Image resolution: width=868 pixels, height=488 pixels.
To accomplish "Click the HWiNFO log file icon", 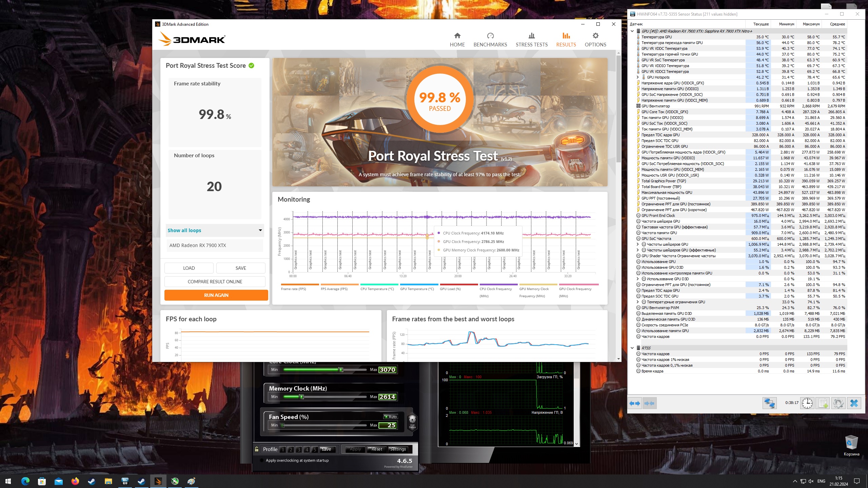I will point(823,403).
